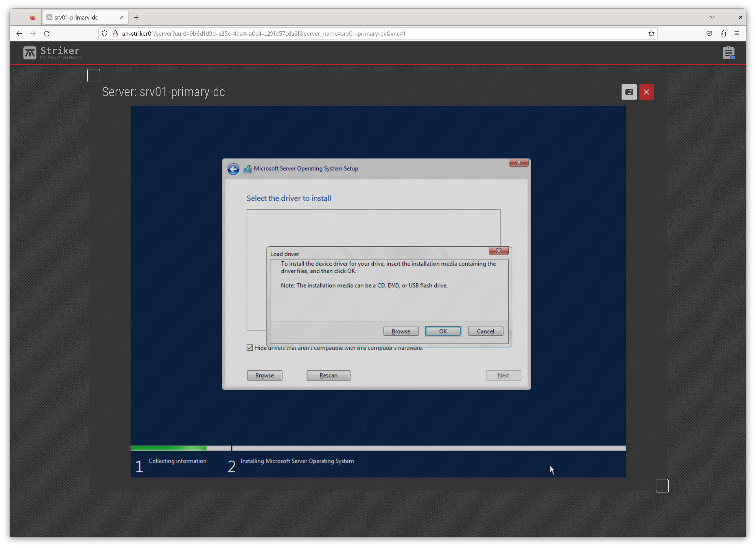Reload the page in Firefox
756x548 pixels.
coord(47,34)
